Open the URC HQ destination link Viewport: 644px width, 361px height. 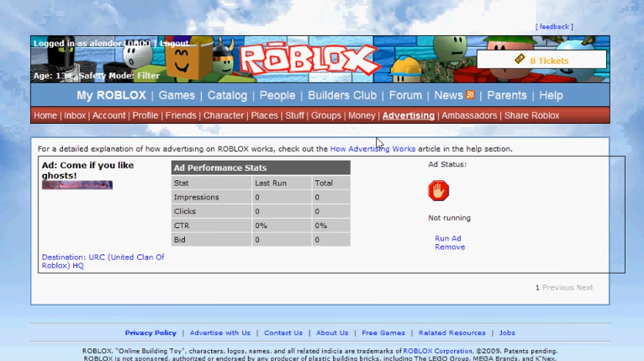[x=103, y=262]
